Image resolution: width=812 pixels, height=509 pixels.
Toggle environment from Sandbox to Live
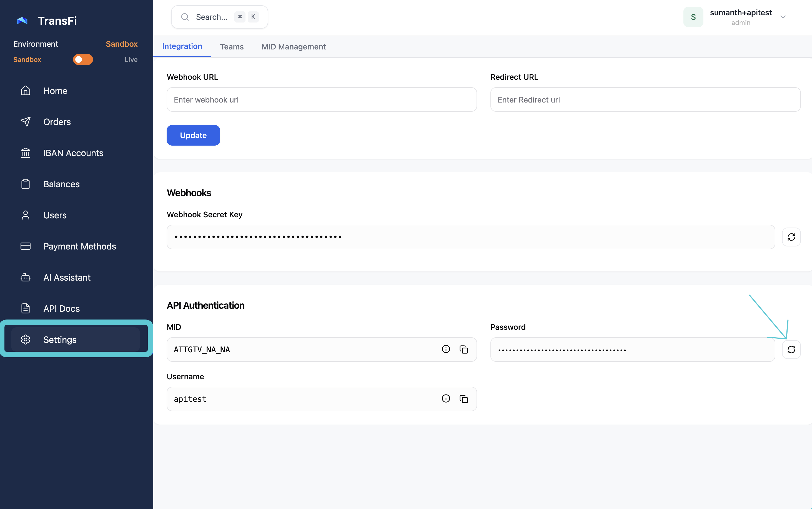pyautogui.click(x=83, y=59)
